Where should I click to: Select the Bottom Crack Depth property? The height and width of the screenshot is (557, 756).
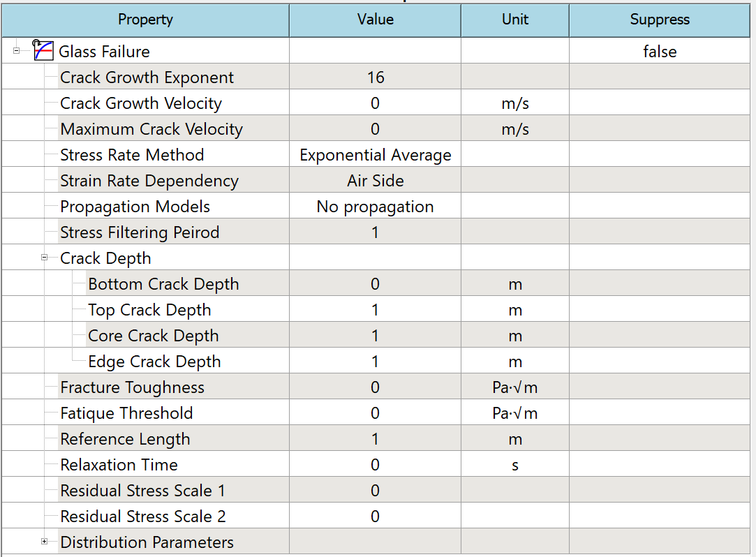163,283
